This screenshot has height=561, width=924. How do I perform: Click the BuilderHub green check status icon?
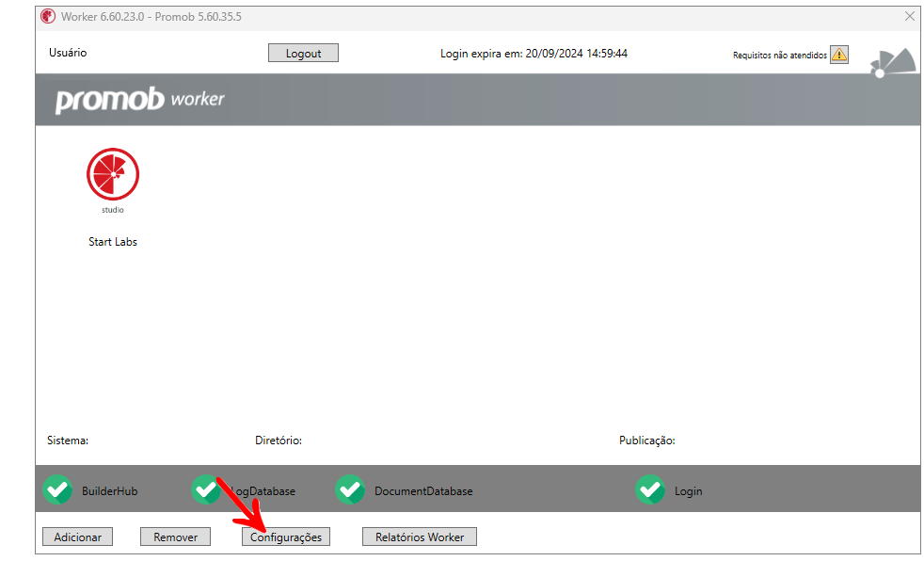pyautogui.click(x=57, y=489)
